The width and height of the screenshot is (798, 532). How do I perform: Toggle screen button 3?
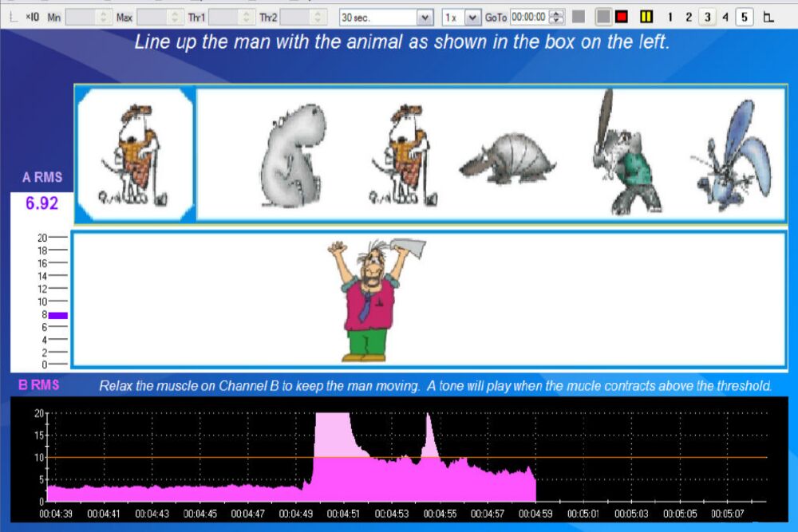707,17
